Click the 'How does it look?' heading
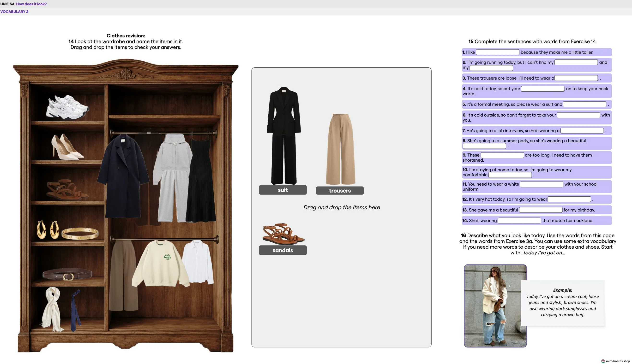632x364 pixels. click(31, 4)
